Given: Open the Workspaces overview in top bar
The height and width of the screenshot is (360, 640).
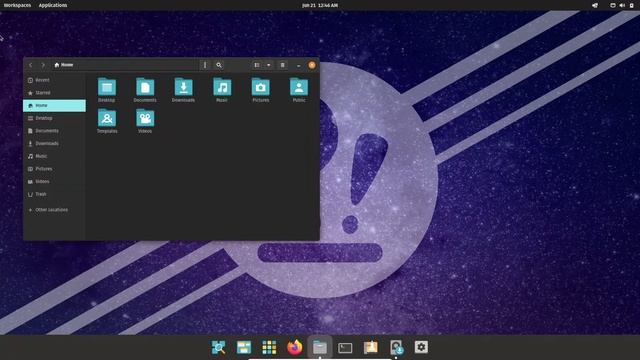Looking at the screenshot, I should [x=17, y=5].
